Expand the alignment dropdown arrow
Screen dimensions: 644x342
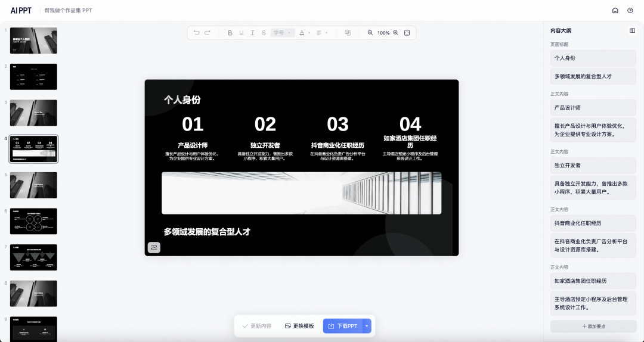[327, 33]
